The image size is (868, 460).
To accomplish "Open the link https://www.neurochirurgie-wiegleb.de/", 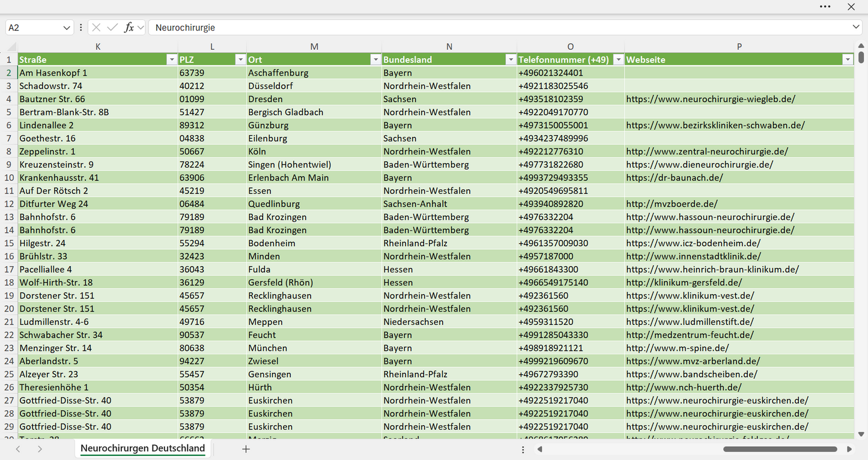I will pos(711,99).
